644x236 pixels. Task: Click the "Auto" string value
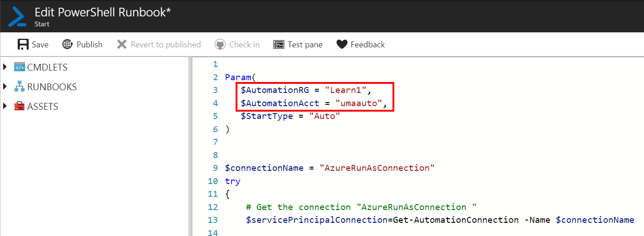[x=325, y=116]
